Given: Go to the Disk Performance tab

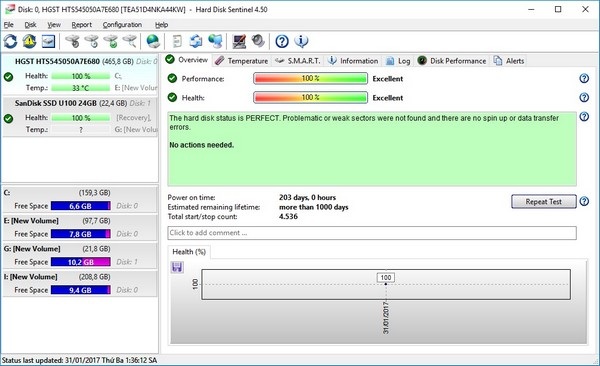Looking at the screenshot, I should (x=452, y=60).
